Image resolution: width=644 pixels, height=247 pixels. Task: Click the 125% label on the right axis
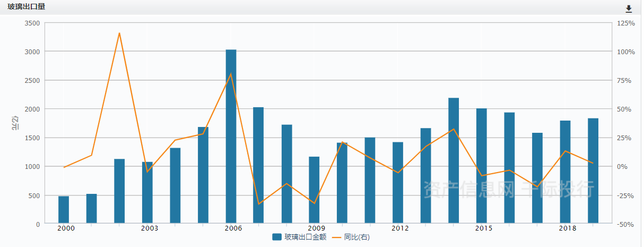[626, 23]
